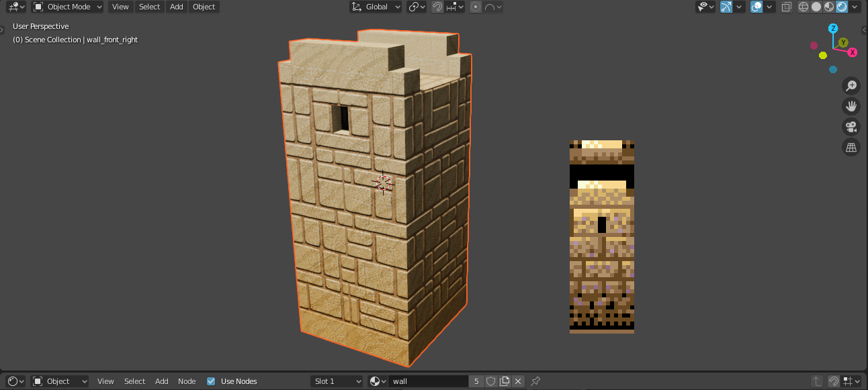Toggle X-ray mode
The height and width of the screenshot is (390, 868).
786,7
